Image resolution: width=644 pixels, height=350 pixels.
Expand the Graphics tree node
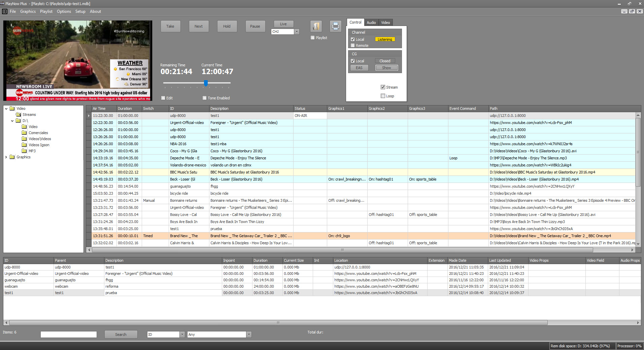coord(6,157)
